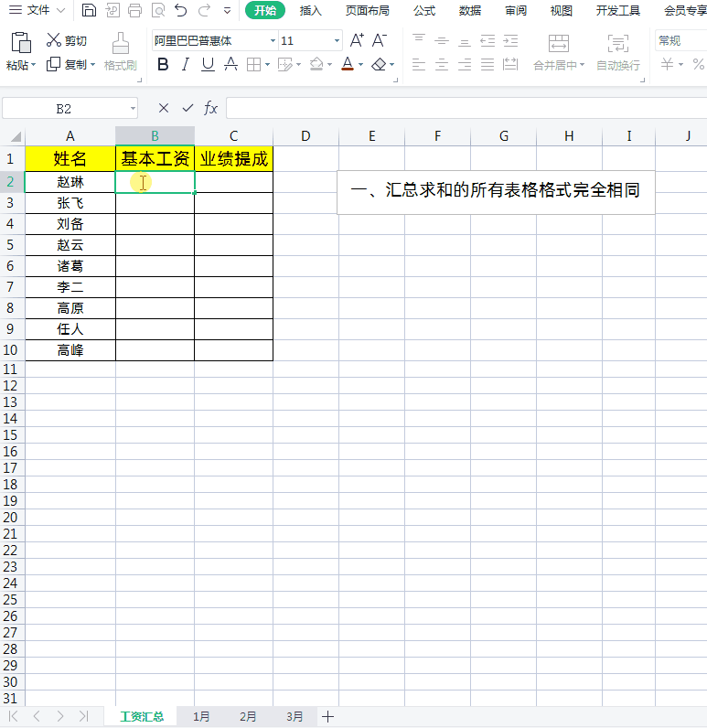
Task: Expand quick access toolbar customize arrow
Action: click(x=227, y=10)
